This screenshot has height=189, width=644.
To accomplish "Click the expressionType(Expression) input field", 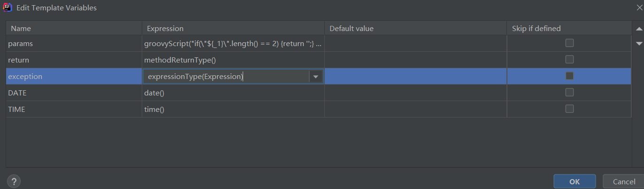I will click(225, 77).
